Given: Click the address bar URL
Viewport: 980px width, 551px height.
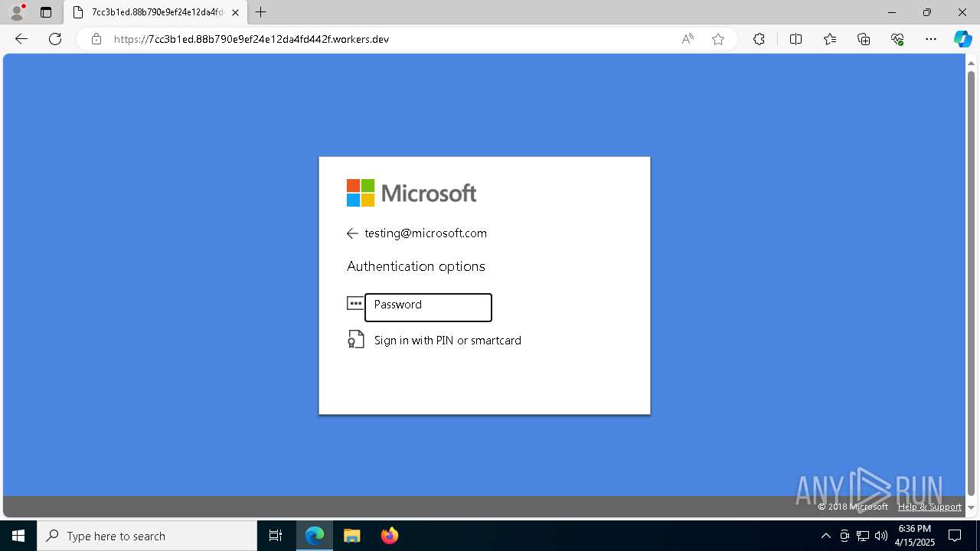Looking at the screenshot, I should tap(252, 39).
